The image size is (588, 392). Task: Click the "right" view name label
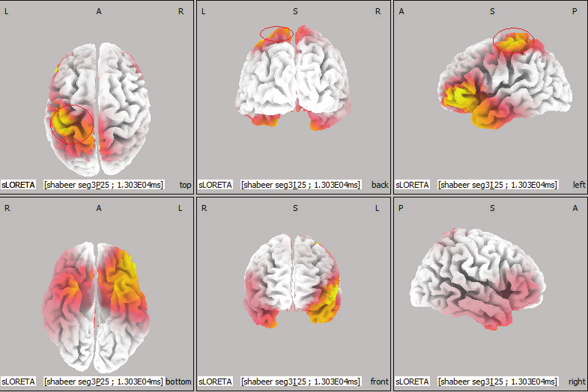[x=576, y=382]
